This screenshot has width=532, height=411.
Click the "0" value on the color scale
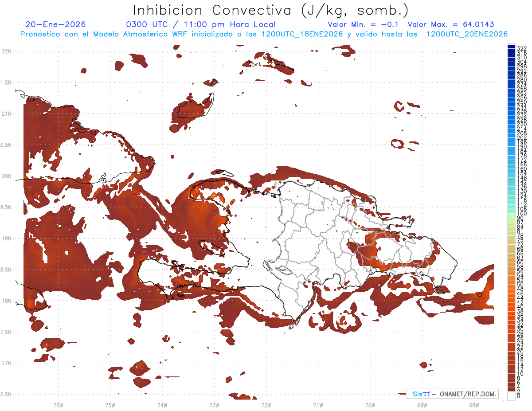tap(519, 396)
